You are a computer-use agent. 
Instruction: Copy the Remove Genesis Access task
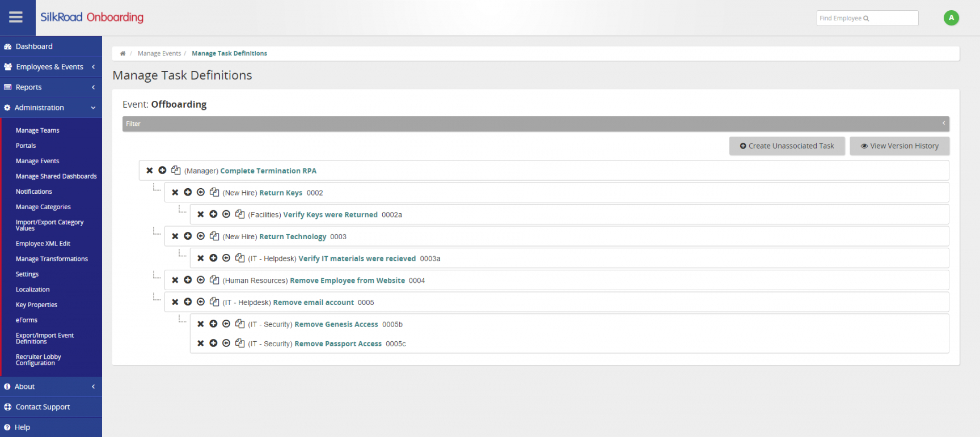click(240, 324)
